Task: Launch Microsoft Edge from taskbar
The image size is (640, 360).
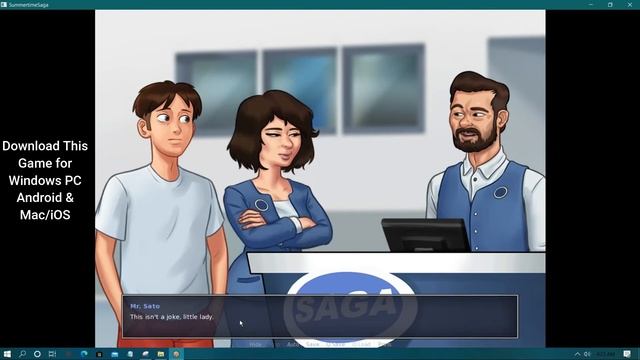Action: (x=84, y=354)
